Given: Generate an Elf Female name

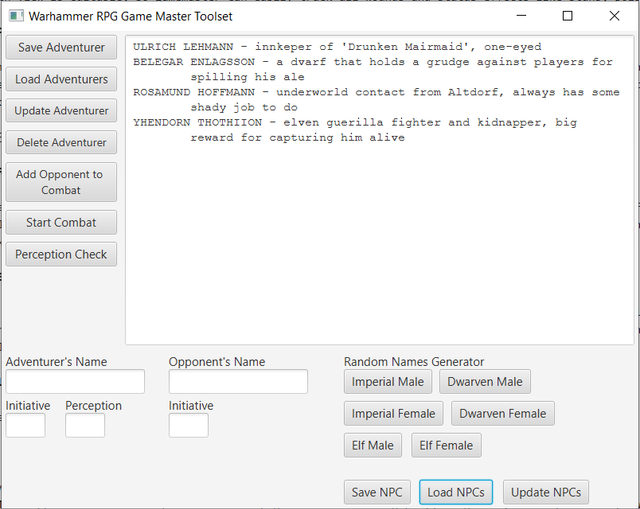Looking at the screenshot, I should tap(446, 445).
